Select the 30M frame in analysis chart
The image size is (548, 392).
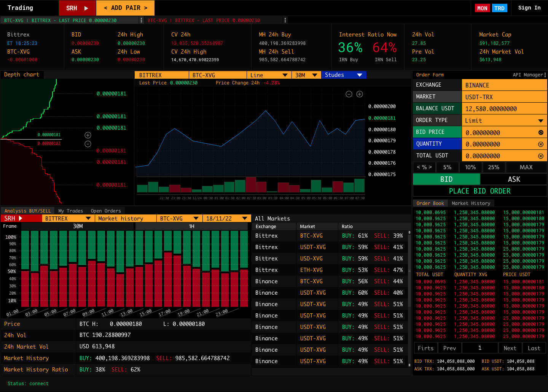point(78,226)
